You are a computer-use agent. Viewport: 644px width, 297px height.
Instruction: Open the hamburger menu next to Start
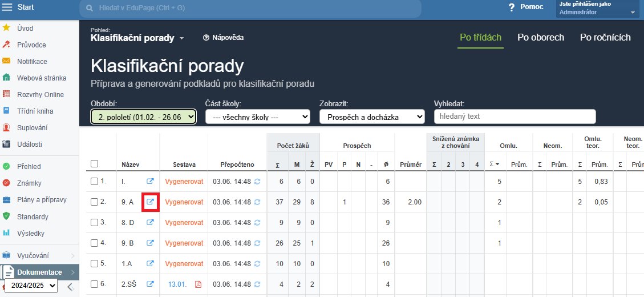click(x=7, y=7)
